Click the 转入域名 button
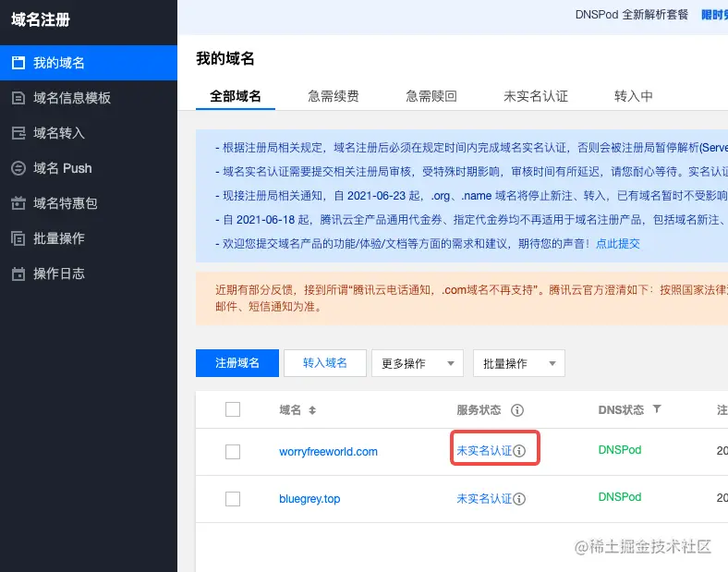This screenshot has width=728, height=572. (325, 363)
